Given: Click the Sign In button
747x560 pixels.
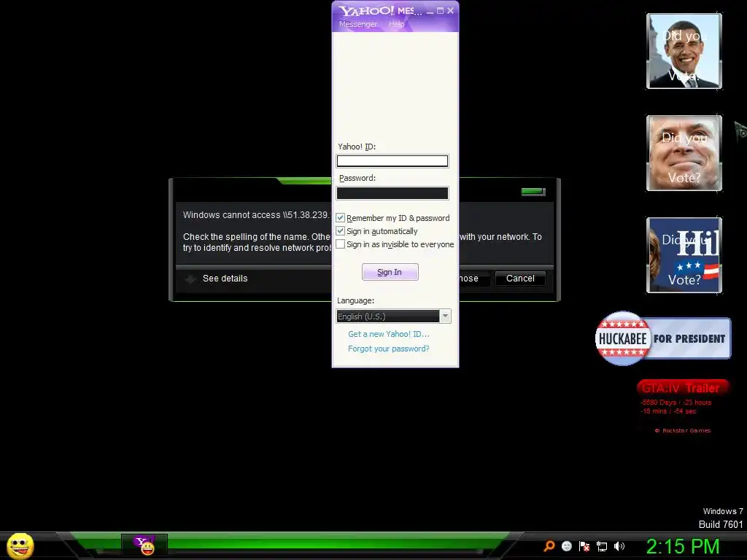Looking at the screenshot, I should (x=390, y=272).
